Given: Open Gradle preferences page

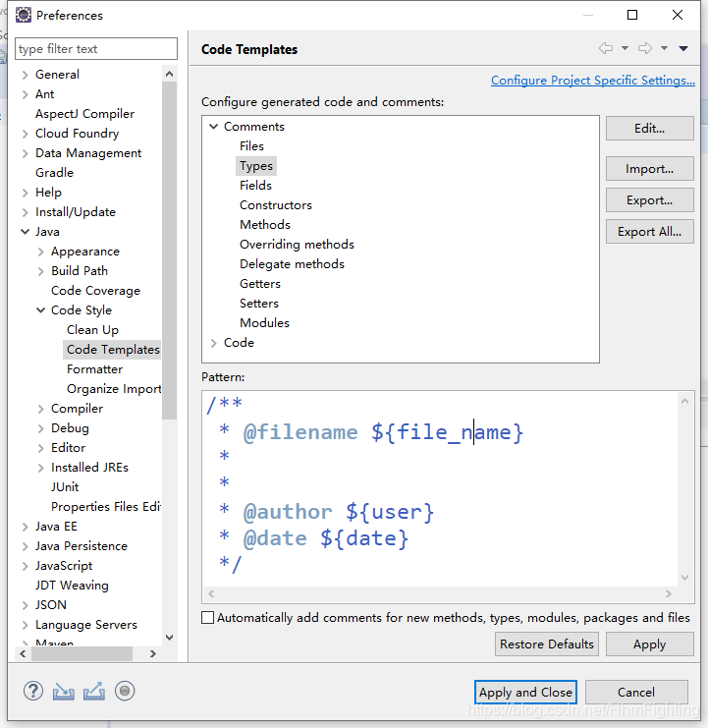Looking at the screenshot, I should [54, 173].
